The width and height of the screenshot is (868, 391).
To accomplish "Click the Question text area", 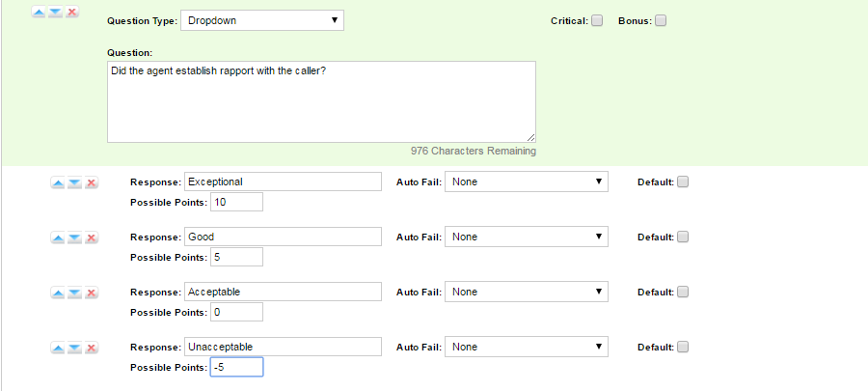I will [321, 101].
